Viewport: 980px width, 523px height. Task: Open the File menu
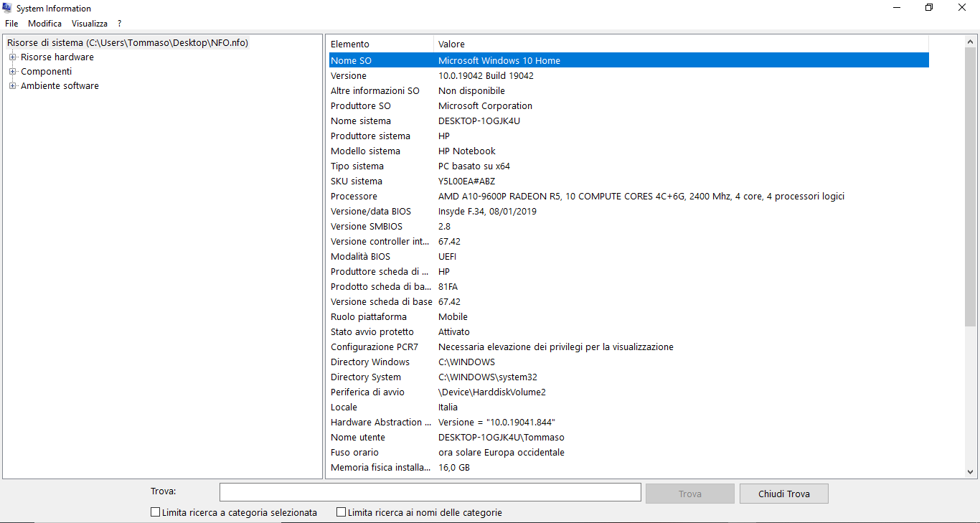[11, 23]
